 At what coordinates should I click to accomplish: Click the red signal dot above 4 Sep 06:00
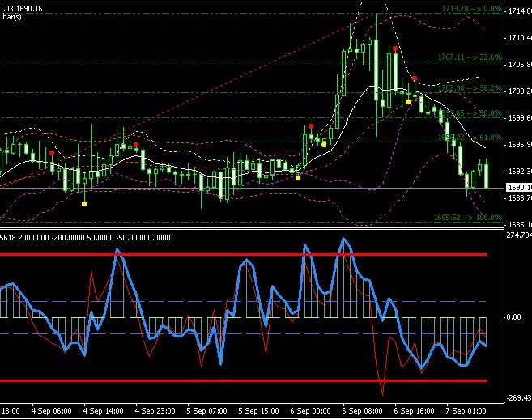(52, 153)
